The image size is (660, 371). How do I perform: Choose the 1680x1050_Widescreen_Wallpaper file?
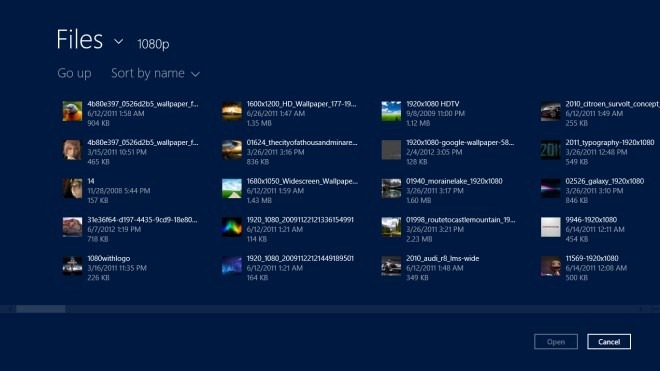pyautogui.click(x=290, y=190)
